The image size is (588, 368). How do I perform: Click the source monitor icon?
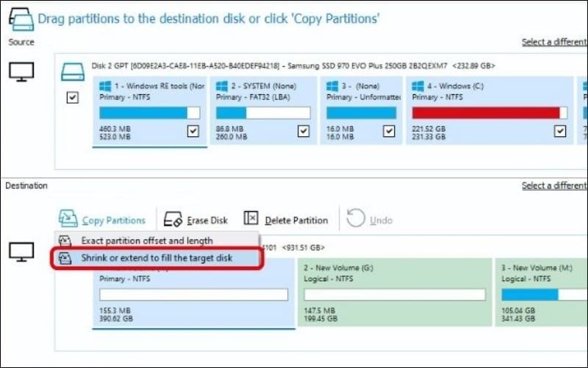click(21, 71)
